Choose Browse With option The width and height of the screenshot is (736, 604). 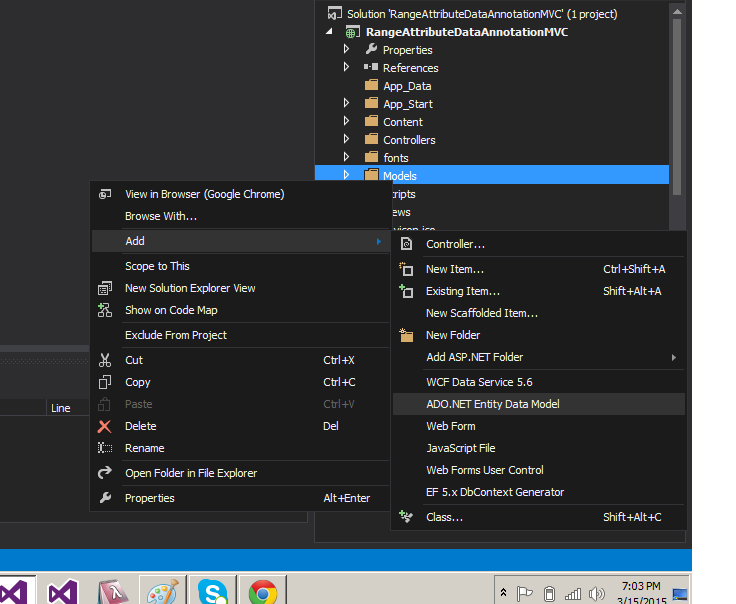pos(240,216)
